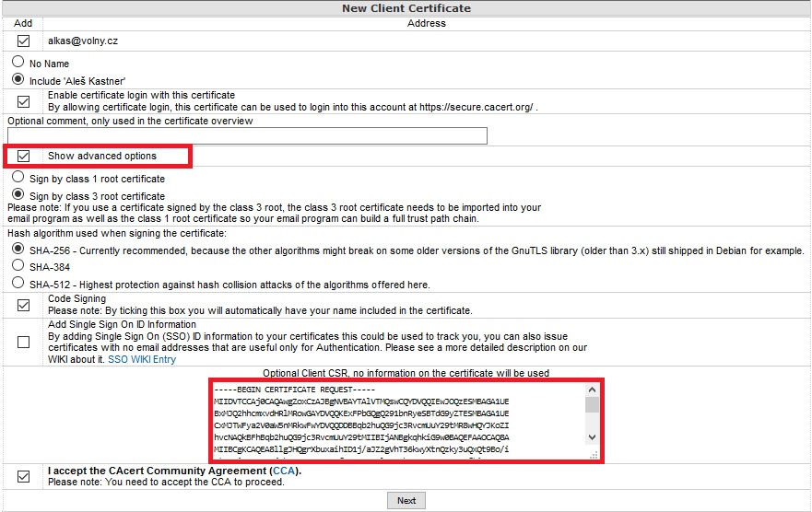Toggle Show advanced options checkbox
This screenshot has height=512, width=812.
pyautogui.click(x=23, y=157)
